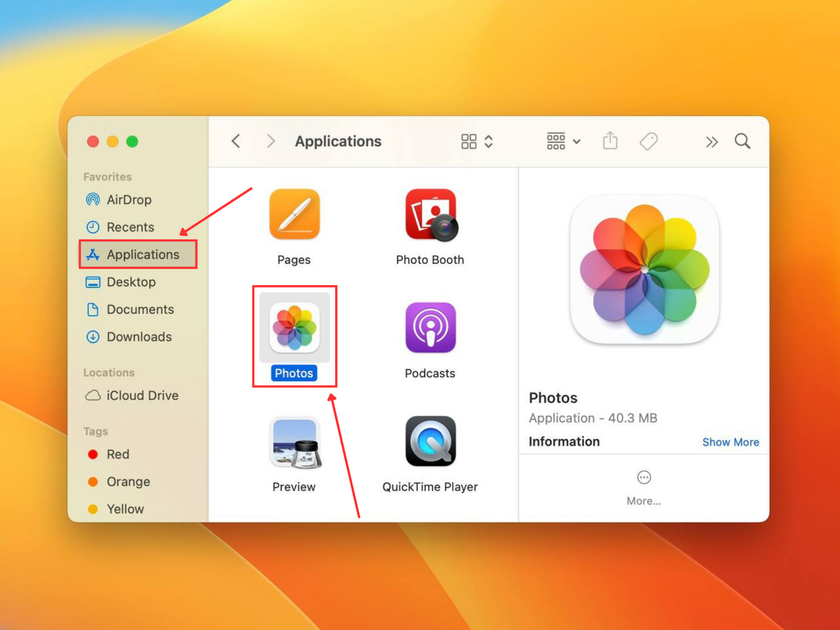The width and height of the screenshot is (840, 630).
Task: Open AirDrop in the sidebar
Action: point(129,200)
